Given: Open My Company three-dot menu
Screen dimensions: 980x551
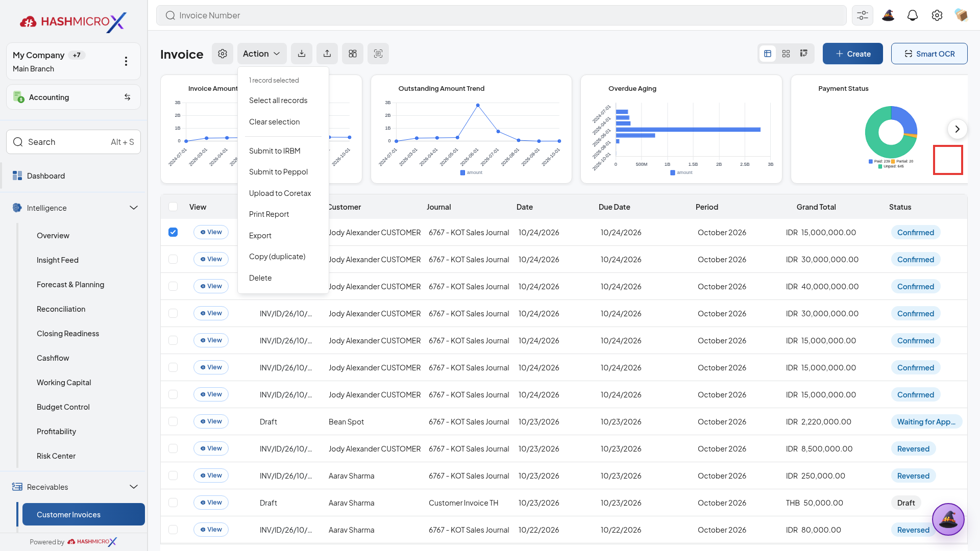Looking at the screenshot, I should [126, 61].
